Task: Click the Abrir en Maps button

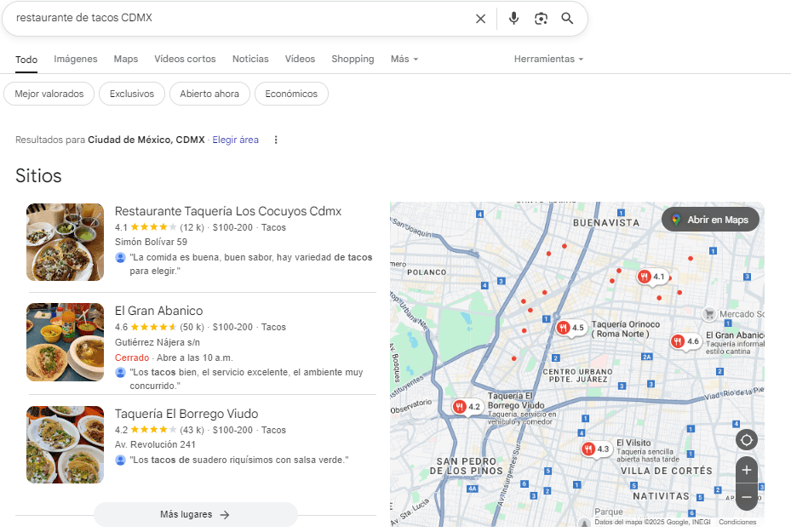Action: (710, 220)
